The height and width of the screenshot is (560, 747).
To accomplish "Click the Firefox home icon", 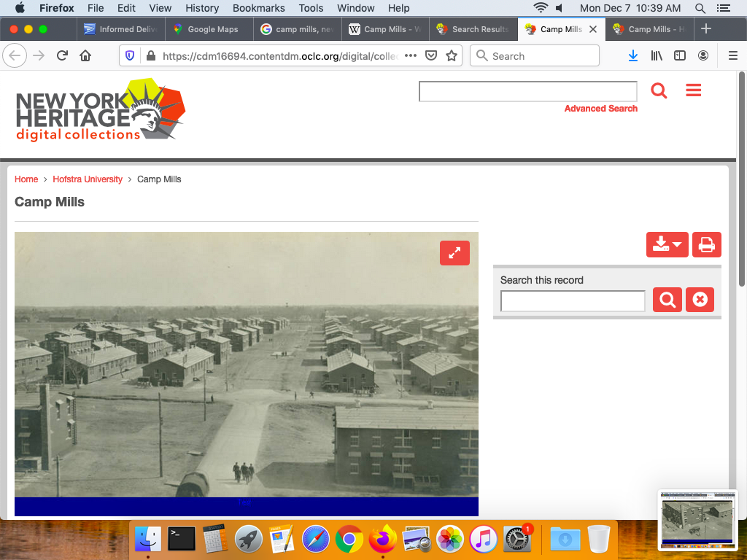I will 85,56.
